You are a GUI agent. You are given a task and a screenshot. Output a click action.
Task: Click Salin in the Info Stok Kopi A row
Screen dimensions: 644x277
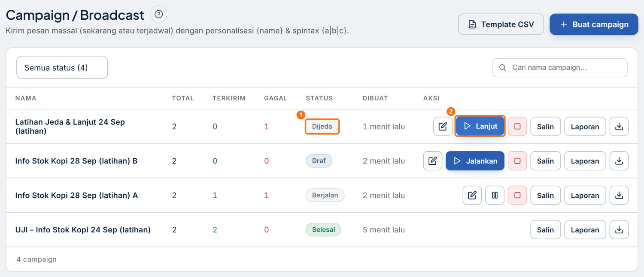[545, 195]
